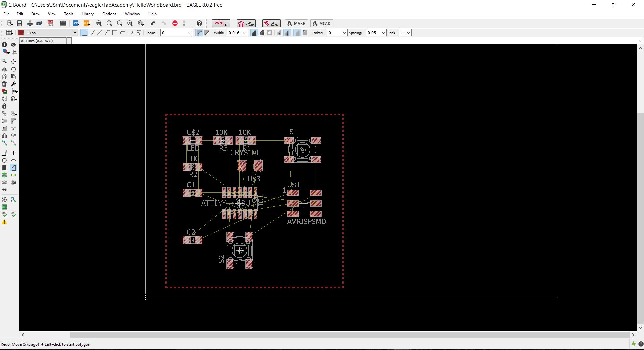Viewport: 644px width, 350px height.
Task: Choose the straight-corner wire bend style
Action: (85, 33)
